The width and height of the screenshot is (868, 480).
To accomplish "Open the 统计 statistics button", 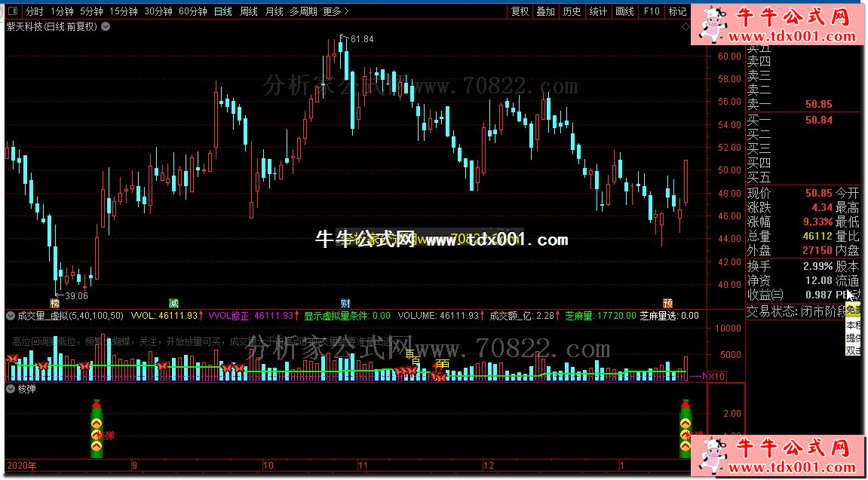I will pyautogui.click(x=598, y=11).
